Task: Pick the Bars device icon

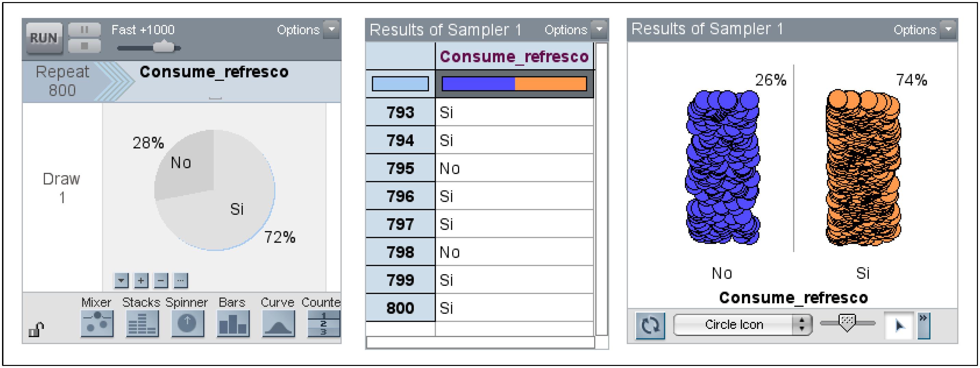Action: coord(233,323)
